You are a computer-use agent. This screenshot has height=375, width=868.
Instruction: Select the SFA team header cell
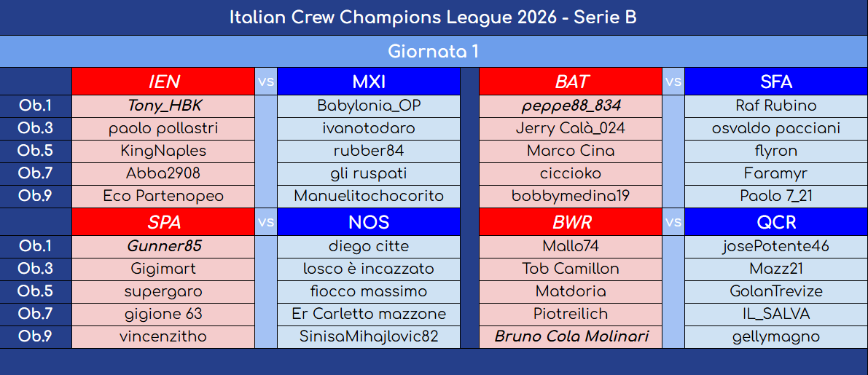point(776,82)
